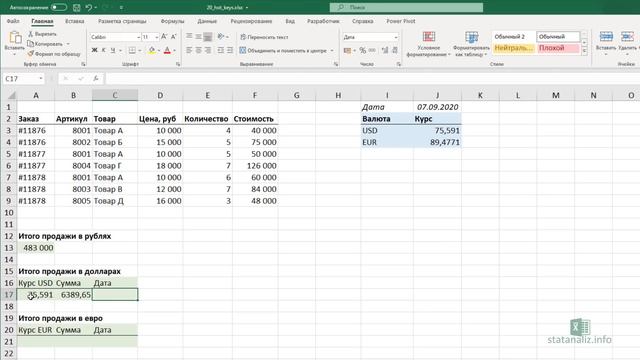Click the Search (Поиск) box
640x360 pixels.
click(406, 7)
